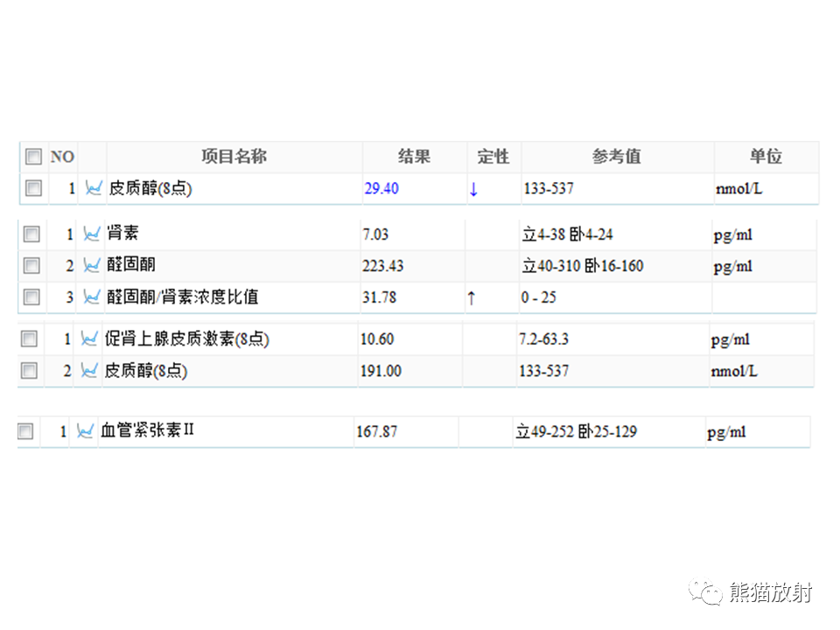Select the 促肾上腺皮质激素(8点) item name
The height and width of the screenshot is (630, 840).
coord(187,339)
